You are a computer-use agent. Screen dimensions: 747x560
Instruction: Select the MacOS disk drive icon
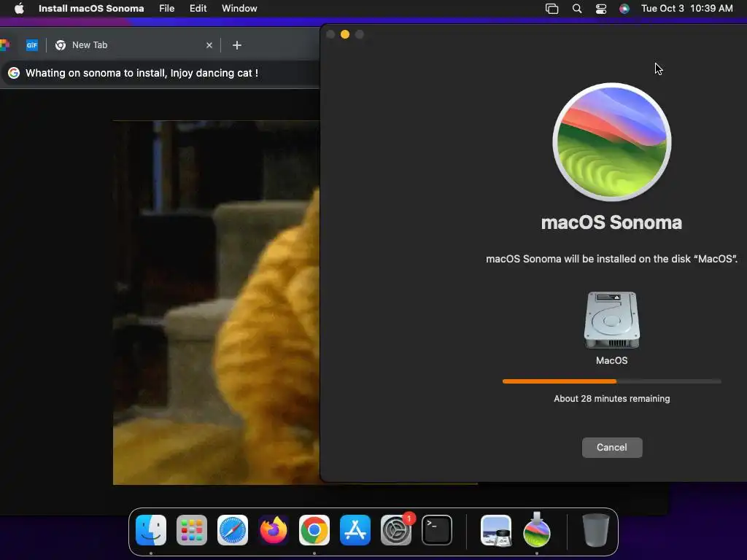pyautogui.click(x=612, y=320)
